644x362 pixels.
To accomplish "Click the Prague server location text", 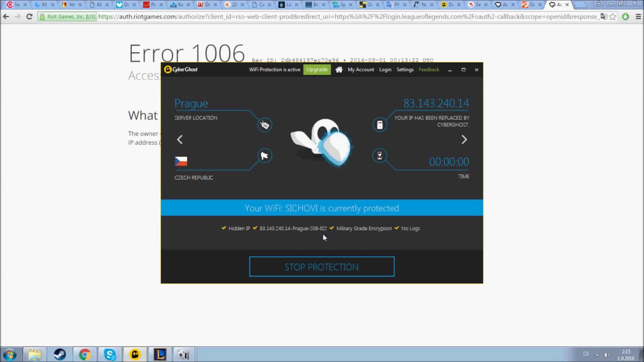I will tap(191, 103).
